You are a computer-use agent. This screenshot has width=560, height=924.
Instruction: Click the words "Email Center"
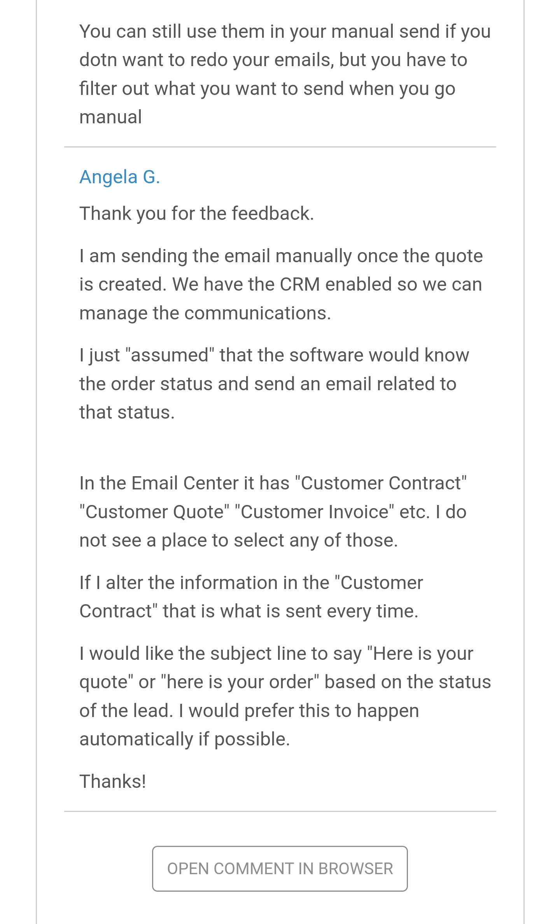185,483
